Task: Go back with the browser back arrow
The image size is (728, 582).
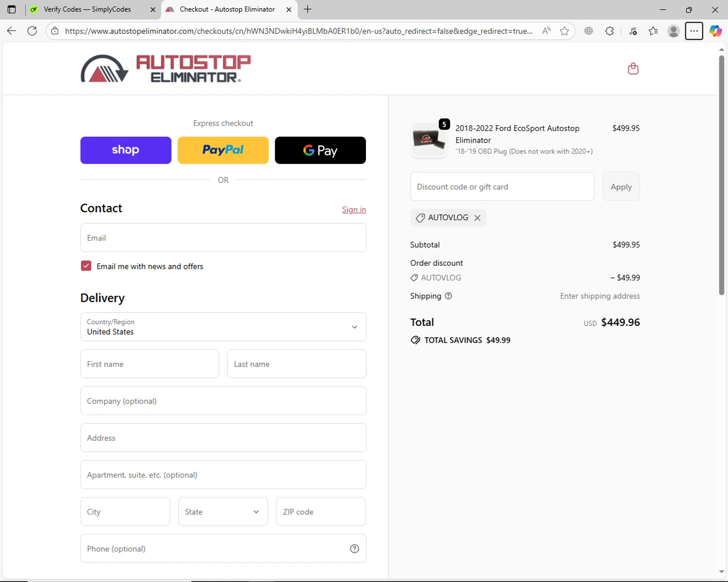Action: pos(12,31)
